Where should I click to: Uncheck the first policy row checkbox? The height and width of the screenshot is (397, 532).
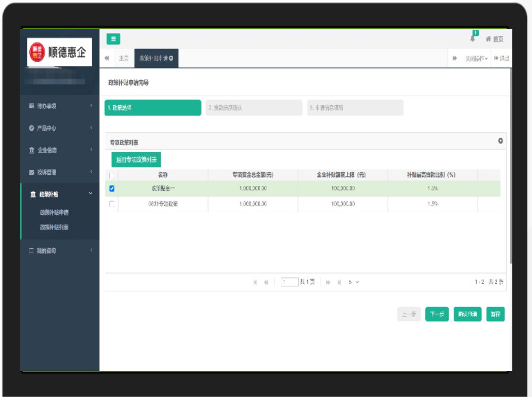(112, 189)
